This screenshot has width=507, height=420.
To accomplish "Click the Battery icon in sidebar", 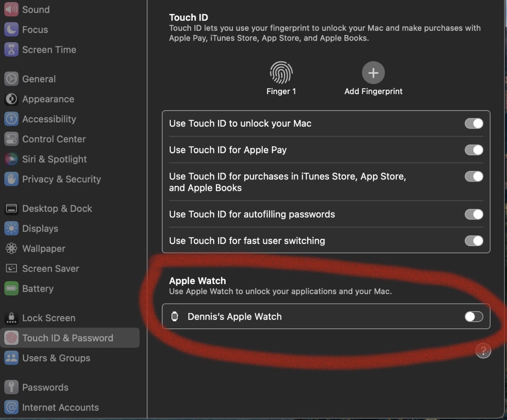I will (x=11, y=289).
